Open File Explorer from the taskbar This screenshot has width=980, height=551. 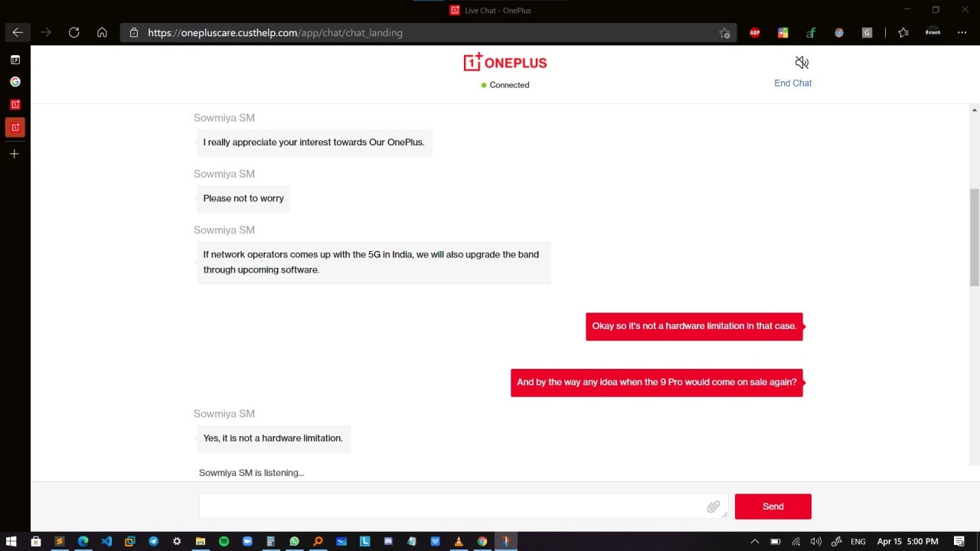tap(201, 541)
